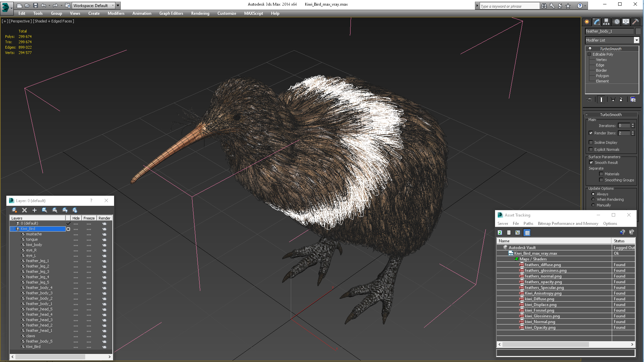Viewport: 644px width, 362px height.
Task: Open the Modify command panel tab
Action: [597, 22]
